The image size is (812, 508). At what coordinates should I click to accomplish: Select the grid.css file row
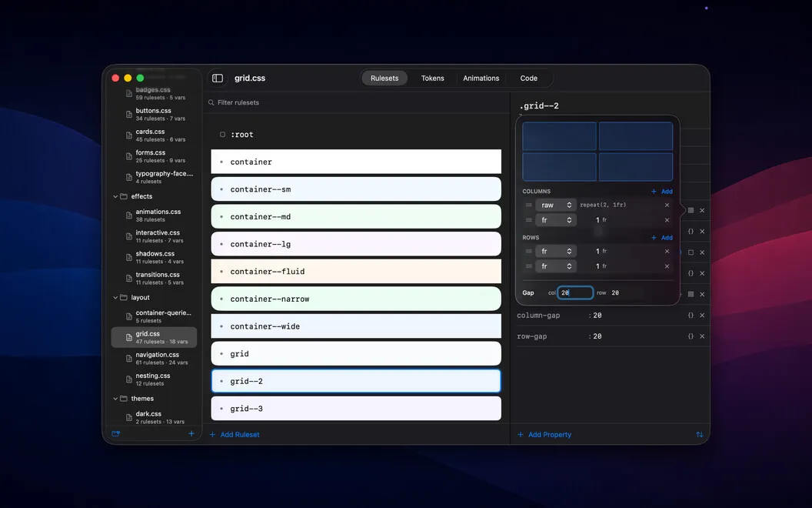154,337
